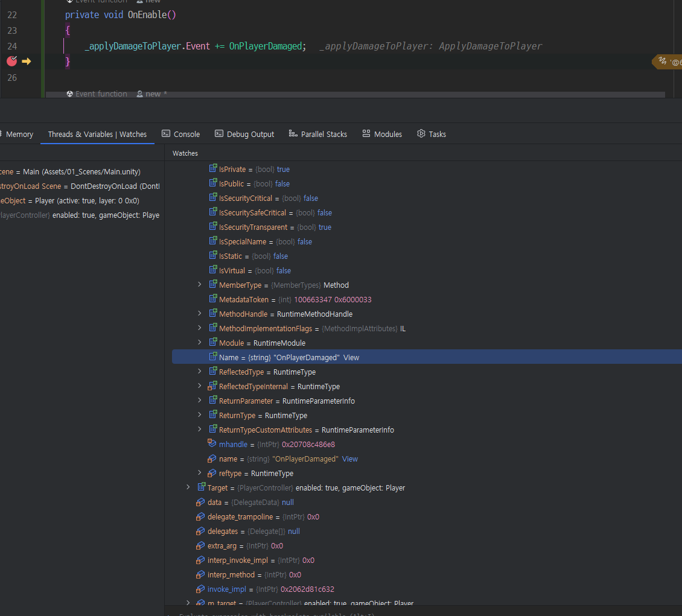Expand the ReflectedType node
The width and height of the screenshot is (682, 616).
coord(200,371)
